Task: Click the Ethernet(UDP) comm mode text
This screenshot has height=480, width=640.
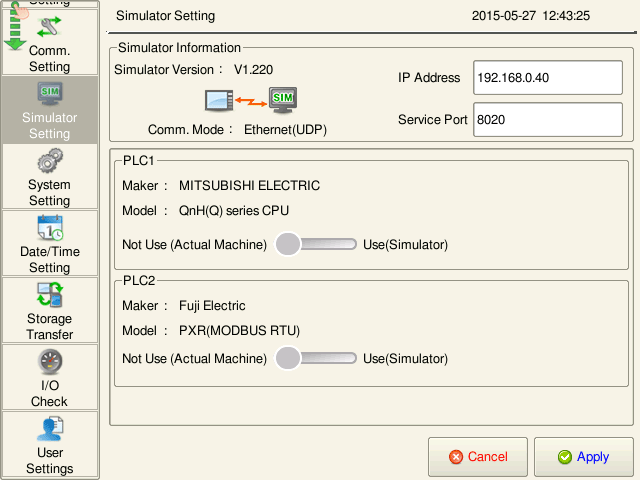Action: (285, 130)
